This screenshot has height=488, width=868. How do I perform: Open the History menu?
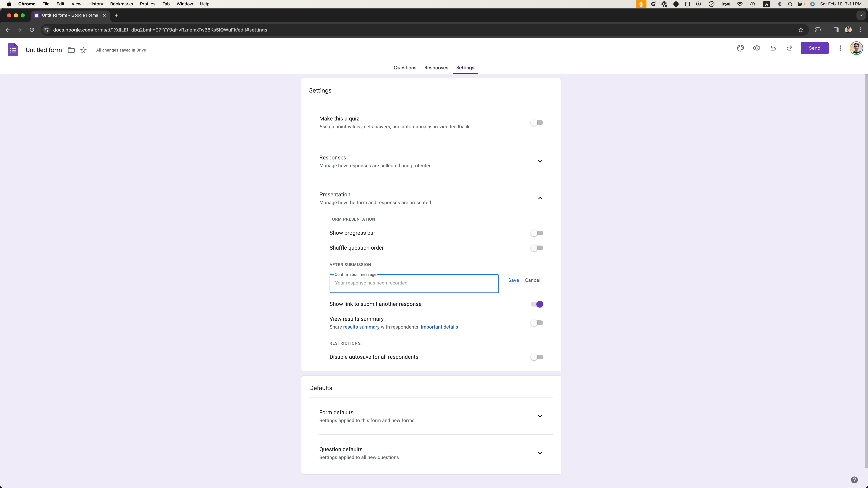[96, 4]
